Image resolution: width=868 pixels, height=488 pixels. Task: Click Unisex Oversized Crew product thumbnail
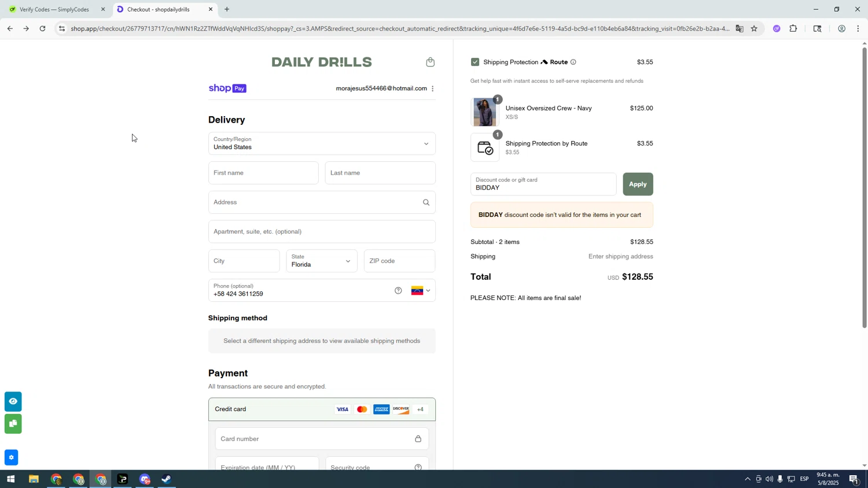(485, 112)
